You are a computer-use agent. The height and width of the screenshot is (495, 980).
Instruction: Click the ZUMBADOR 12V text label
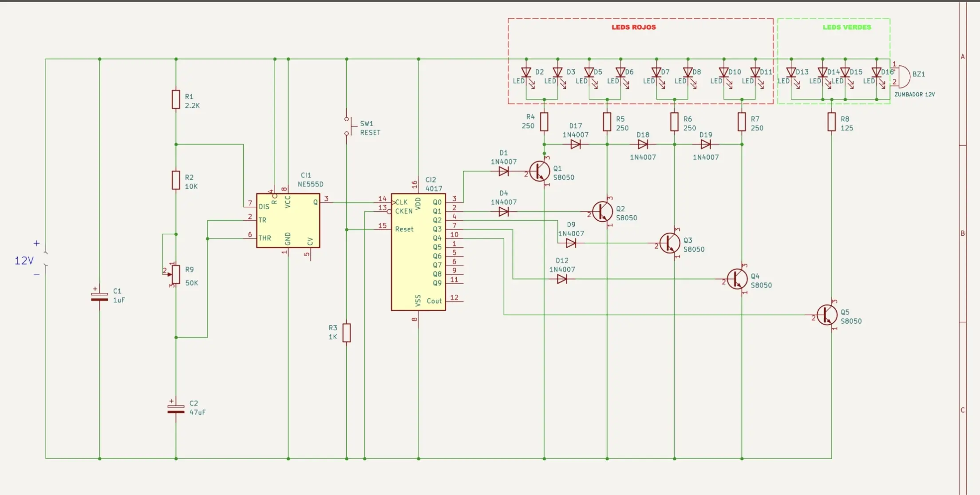click(x=914, y=95)
